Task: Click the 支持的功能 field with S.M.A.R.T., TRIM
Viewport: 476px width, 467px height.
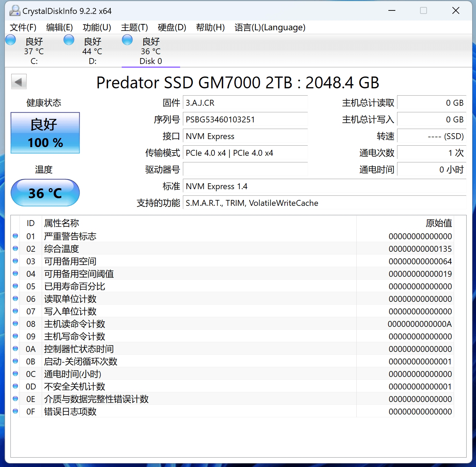Action: tap(324, 203)
